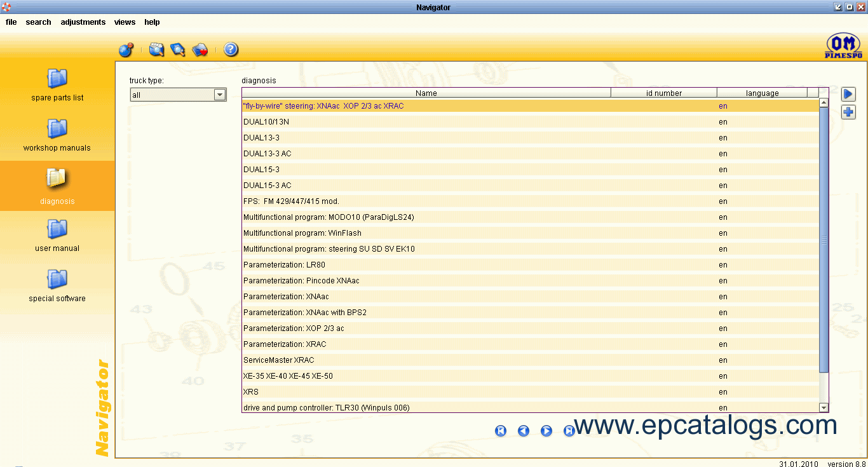Sort by the id number column header
The image size is (868, 467).
[664, 93]
